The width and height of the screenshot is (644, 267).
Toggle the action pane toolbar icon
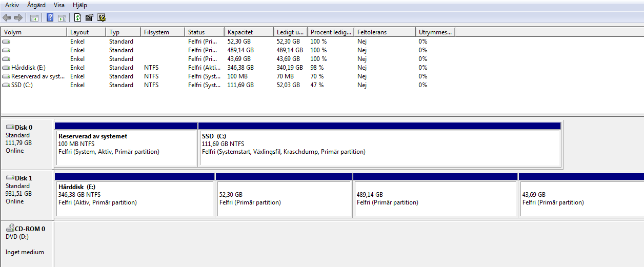[62, 18]
